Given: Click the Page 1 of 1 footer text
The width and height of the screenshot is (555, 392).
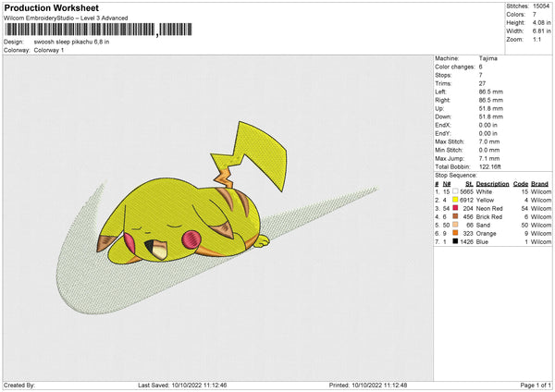Looking at the screenshot, I should (536, 386).
